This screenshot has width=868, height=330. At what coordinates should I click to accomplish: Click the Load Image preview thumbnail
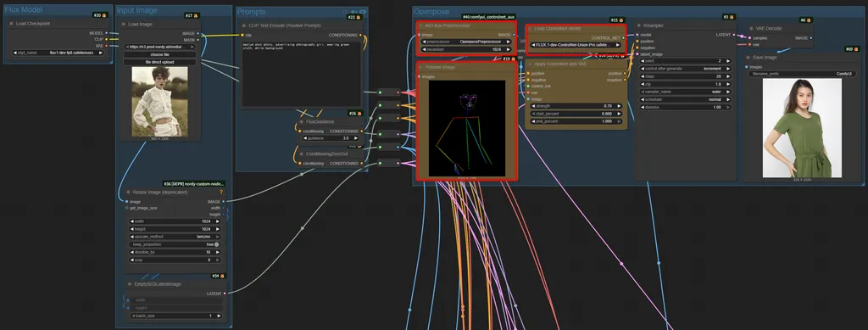[160, 102]
